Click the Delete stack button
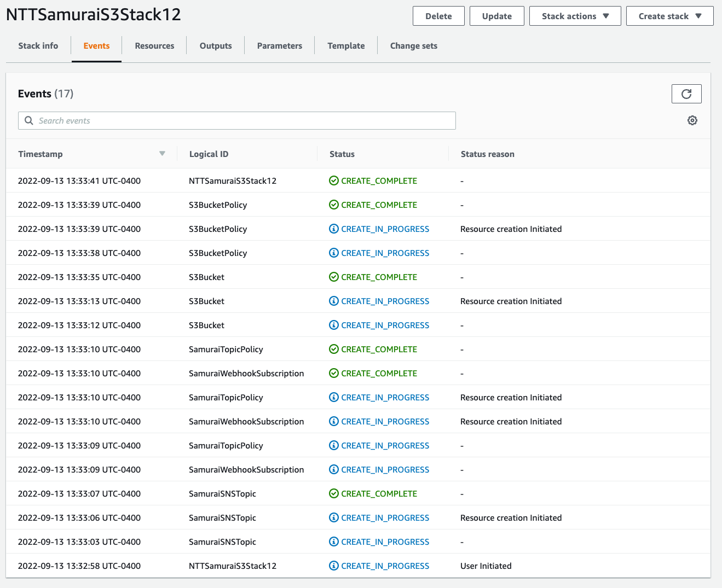The height and width of the screenshot is (588, 722). pyautogui.click(x=438, y=16)
